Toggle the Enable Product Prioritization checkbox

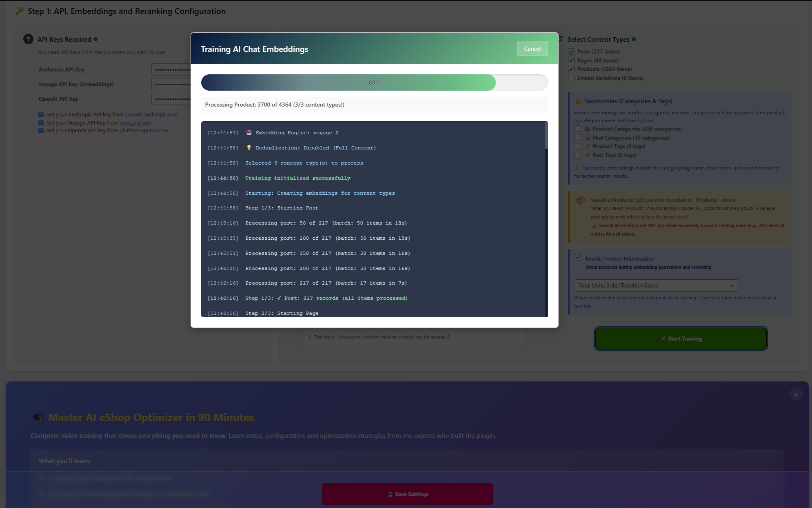pyautogui.click(x=578, y=258)
